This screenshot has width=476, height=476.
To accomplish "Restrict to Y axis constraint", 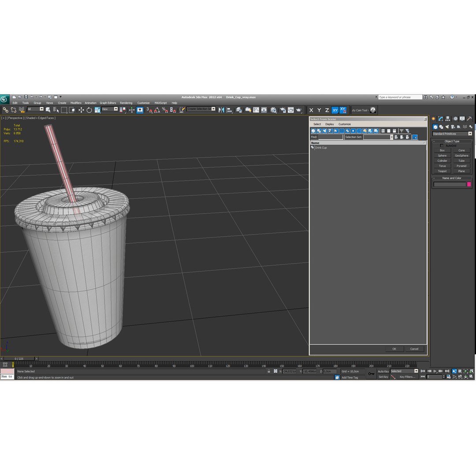I will pyautogui.click(x=319, y=110).
